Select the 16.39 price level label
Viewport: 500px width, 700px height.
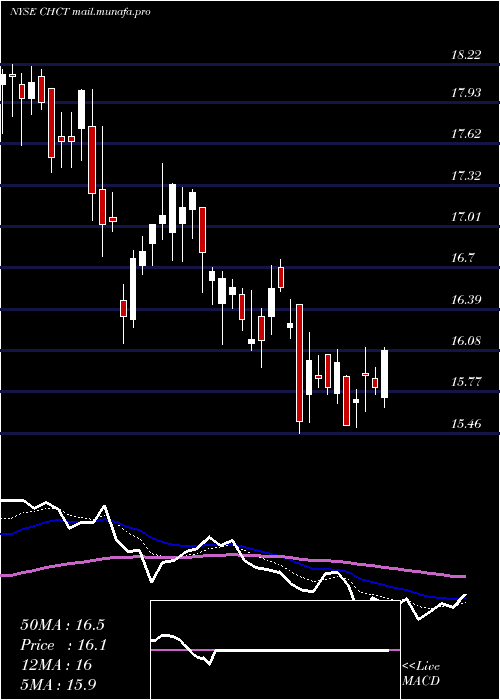(466, 300)
